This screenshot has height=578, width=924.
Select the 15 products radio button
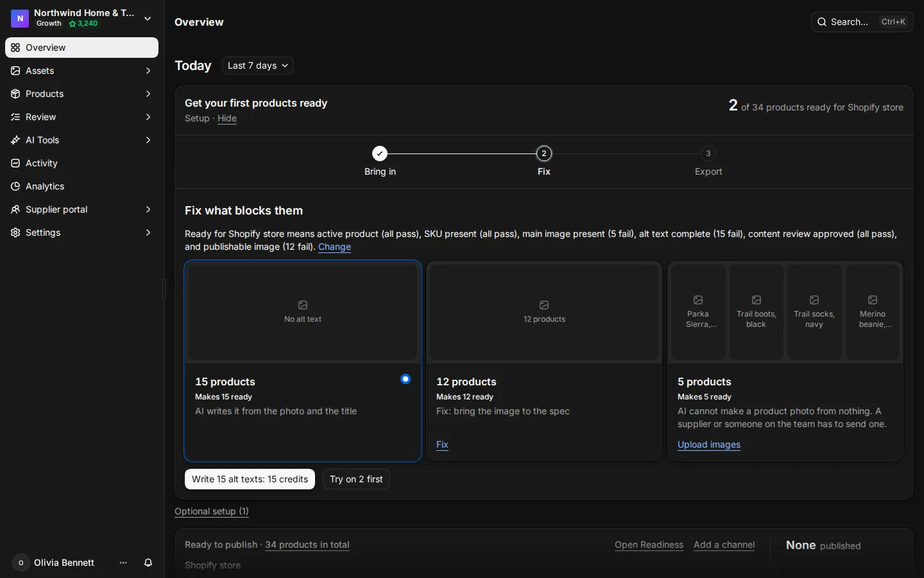[406, 379]
